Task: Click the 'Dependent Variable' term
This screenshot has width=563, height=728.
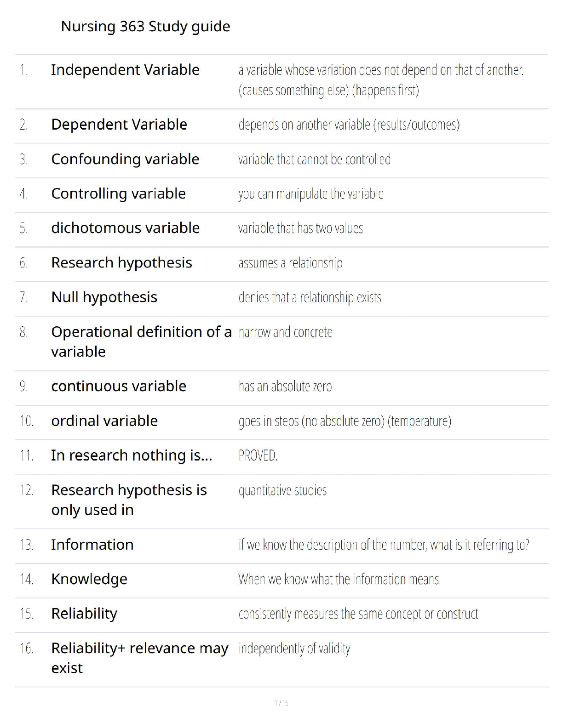Action: coord(119,125)
